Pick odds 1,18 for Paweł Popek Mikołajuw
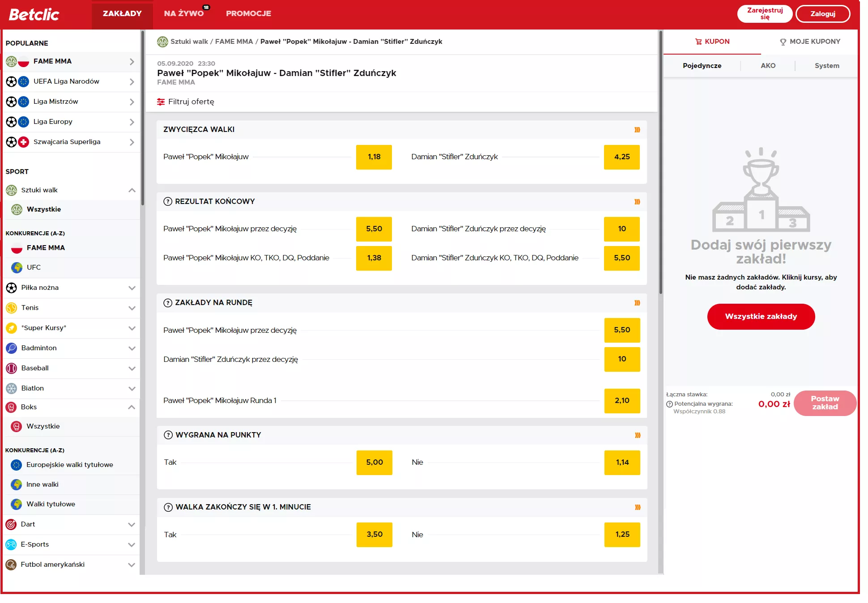868x603 pixels. (x=374, y=157)
